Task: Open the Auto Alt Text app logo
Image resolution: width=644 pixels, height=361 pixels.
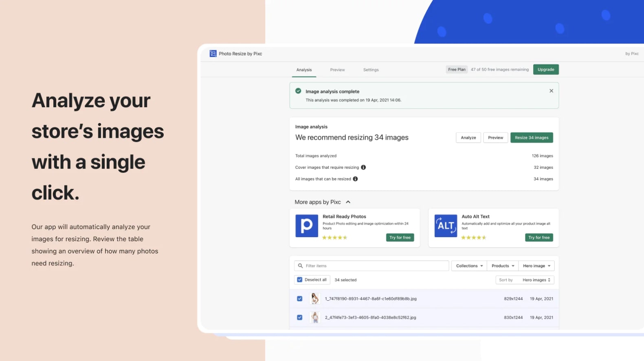Action: pyautogui.click(x=446, y=226)
